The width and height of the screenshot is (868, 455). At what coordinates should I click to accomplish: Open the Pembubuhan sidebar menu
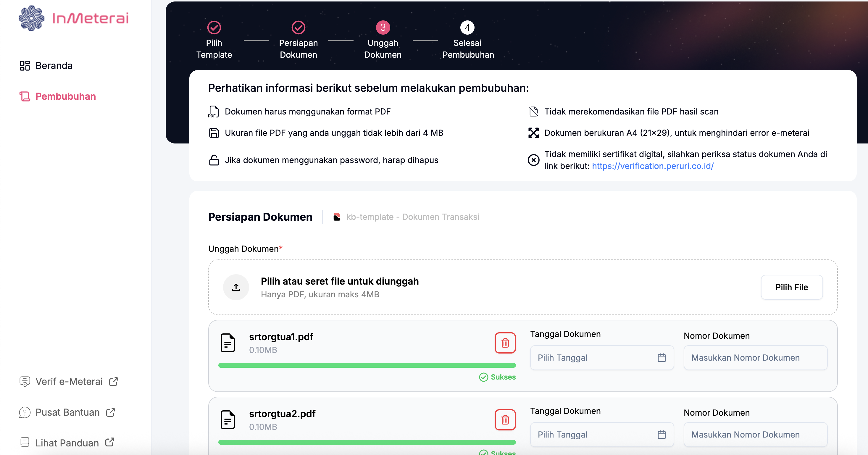click(65, 96)
